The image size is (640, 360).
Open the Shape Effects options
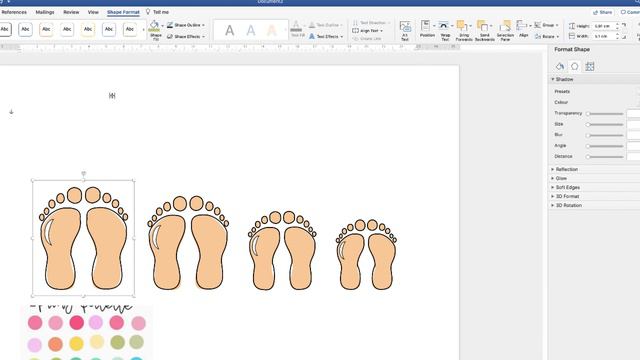[186, 37]
